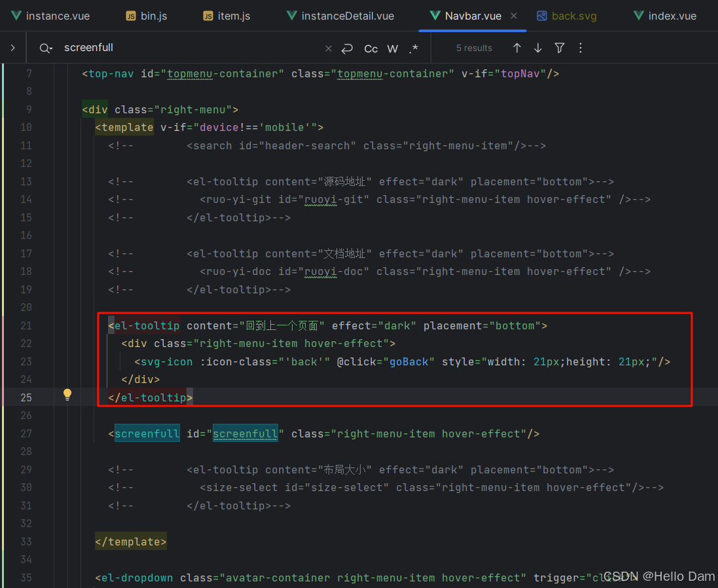Click the JS icon on the bin.js tab

tap(131, 16)
